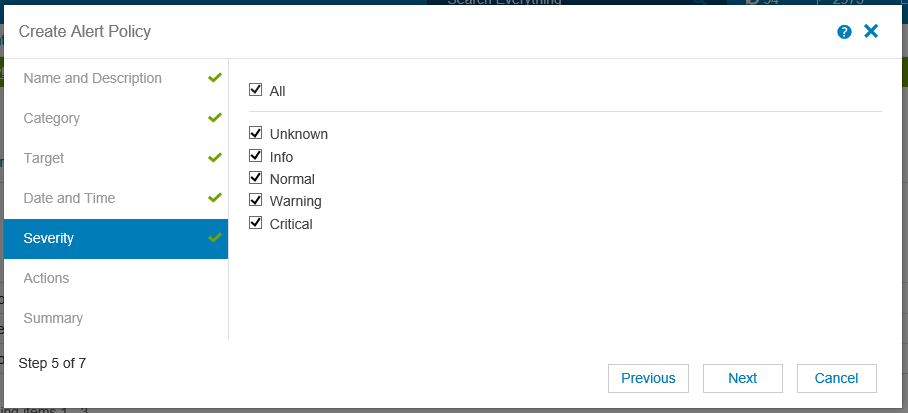Deselect the Info severity checkbox

[255, 155]
